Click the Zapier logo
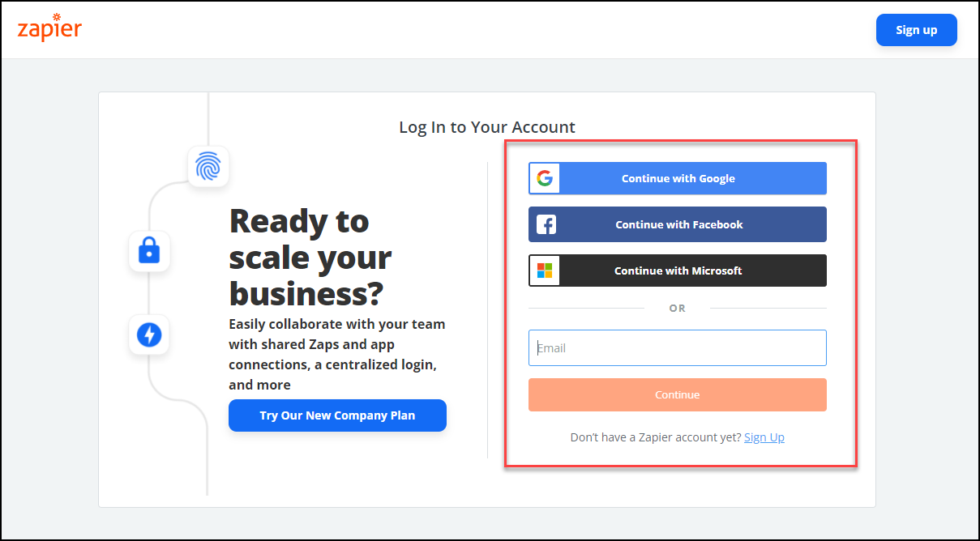Image resolution: width=980 pixels, height=541 pixels. (x=49, y=29)
